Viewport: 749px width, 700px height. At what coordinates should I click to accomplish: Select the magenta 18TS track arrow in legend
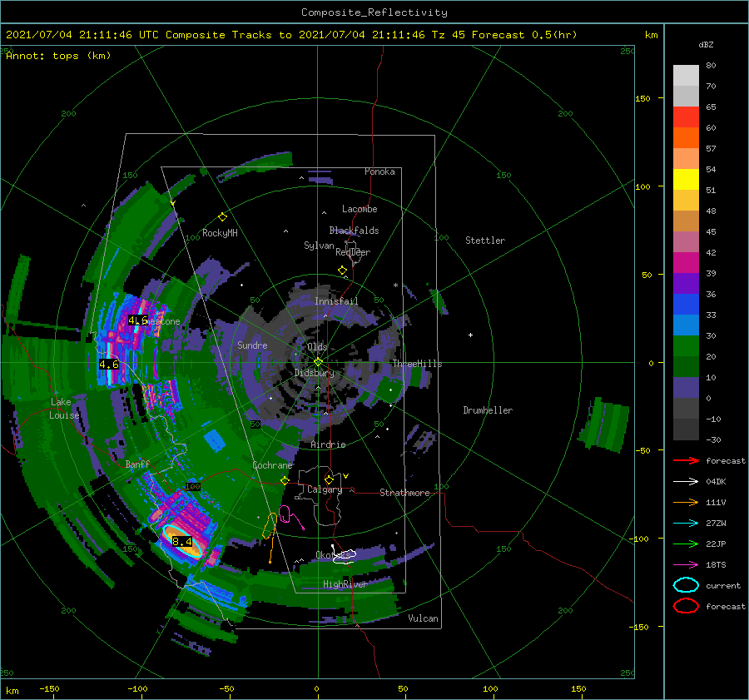click(686, 565)
